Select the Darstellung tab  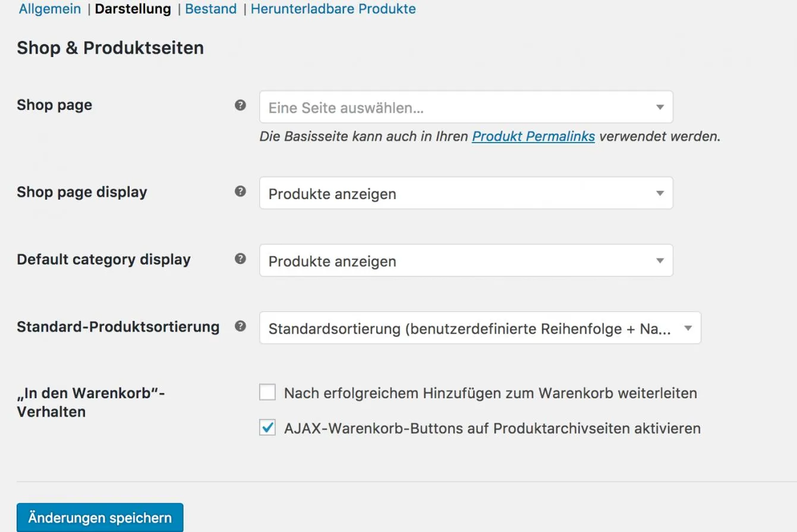pos(133,9)
